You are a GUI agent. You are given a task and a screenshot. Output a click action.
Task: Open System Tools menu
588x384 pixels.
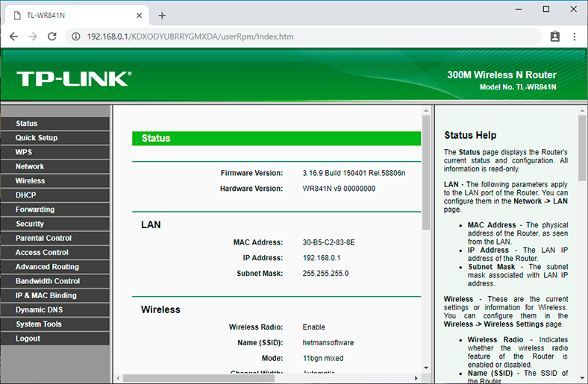coord(55,324)
